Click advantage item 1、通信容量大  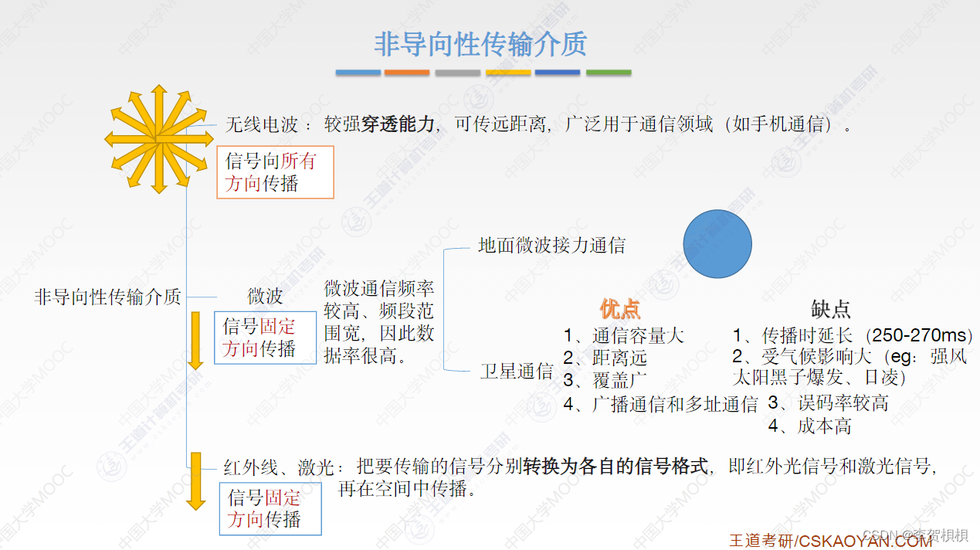624,336
